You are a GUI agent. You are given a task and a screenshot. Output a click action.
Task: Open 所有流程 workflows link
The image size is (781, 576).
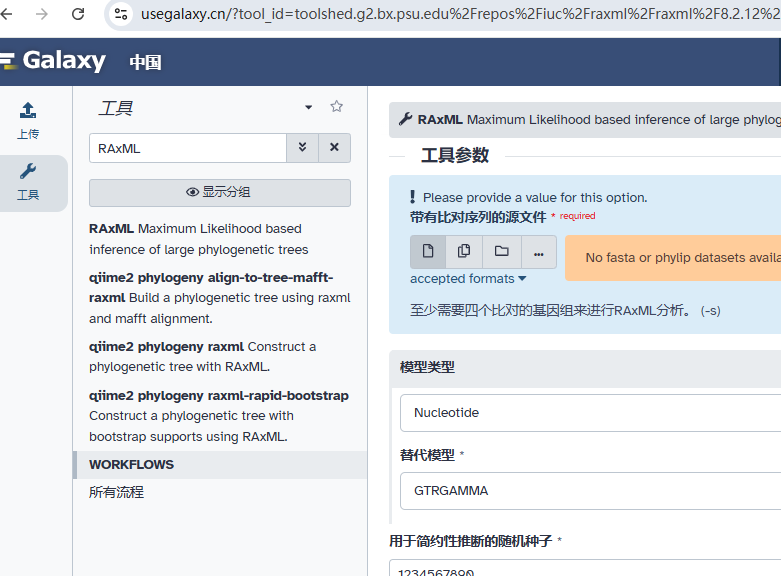click(x=117, y=492)
